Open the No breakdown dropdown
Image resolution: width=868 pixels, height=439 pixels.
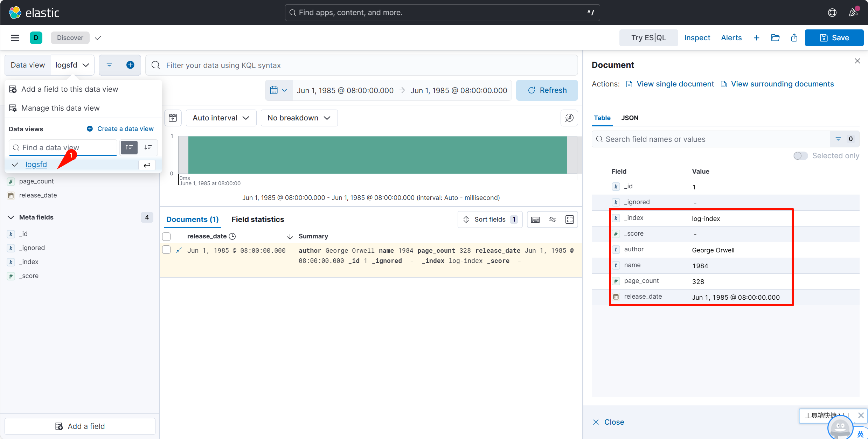[x=299, y=118]
